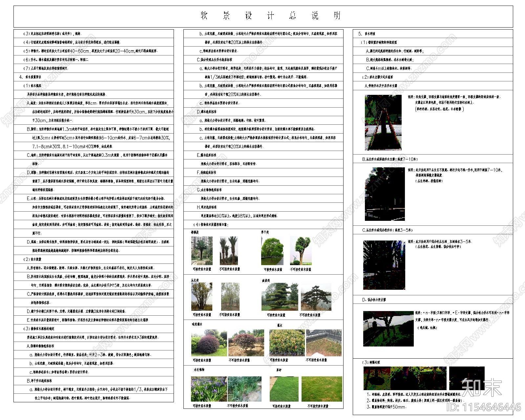Open the acceptable even green lawn photo

click(284, 389)
